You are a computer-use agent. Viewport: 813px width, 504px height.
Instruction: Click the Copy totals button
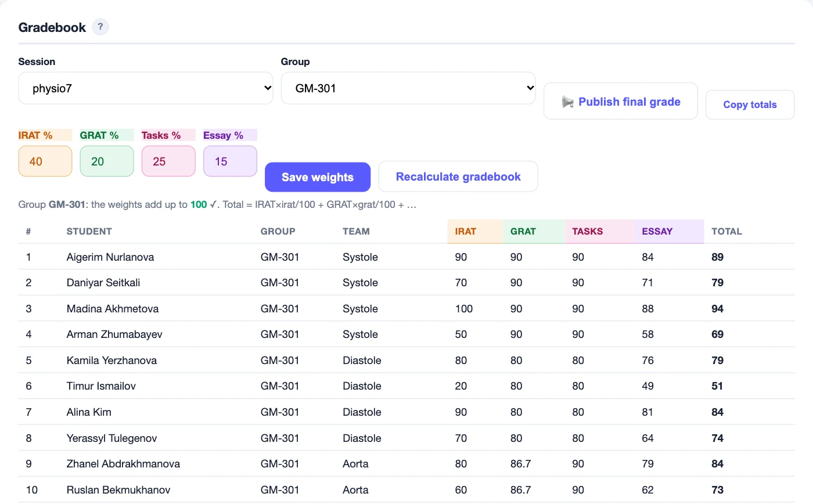pos(750,105)
